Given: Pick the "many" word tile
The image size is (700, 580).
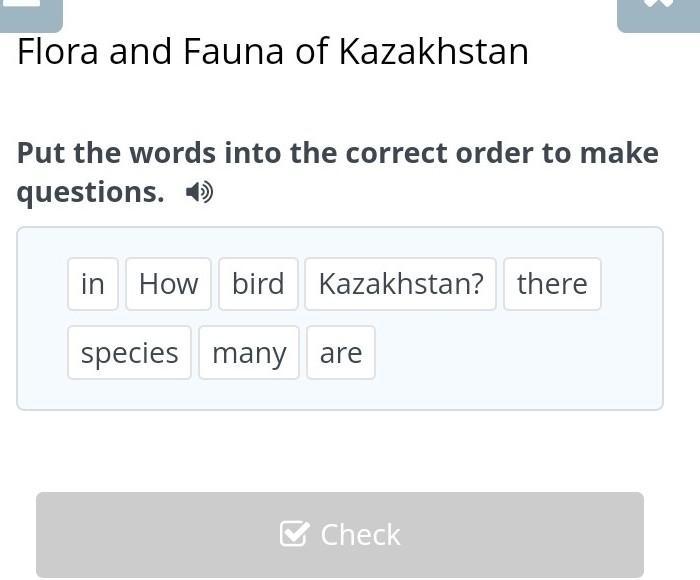Looking at the screenshot, I should [x=249, y=353].
